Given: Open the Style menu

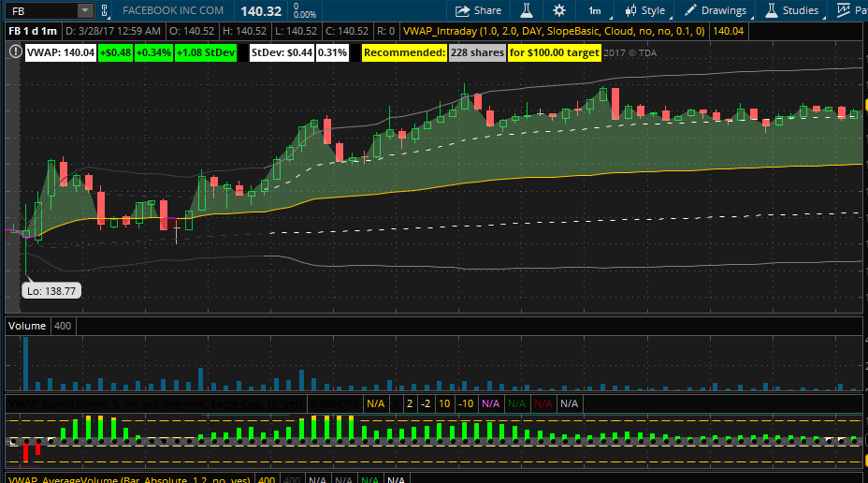Looking at the screenshot, I should click(x=646, y=10).
